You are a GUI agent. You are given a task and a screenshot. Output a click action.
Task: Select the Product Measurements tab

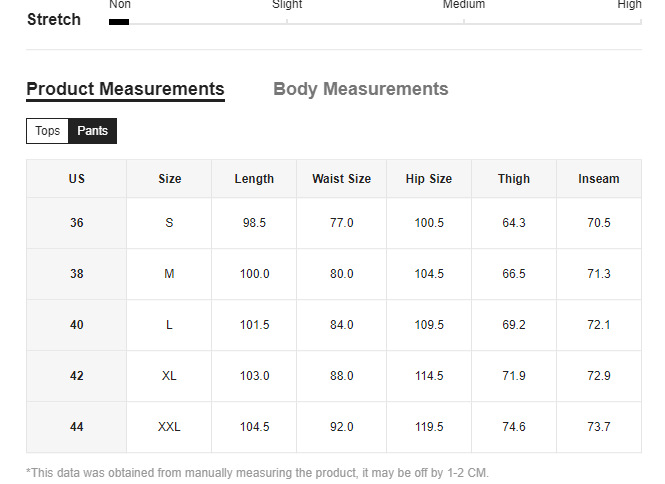pos(125,90)
